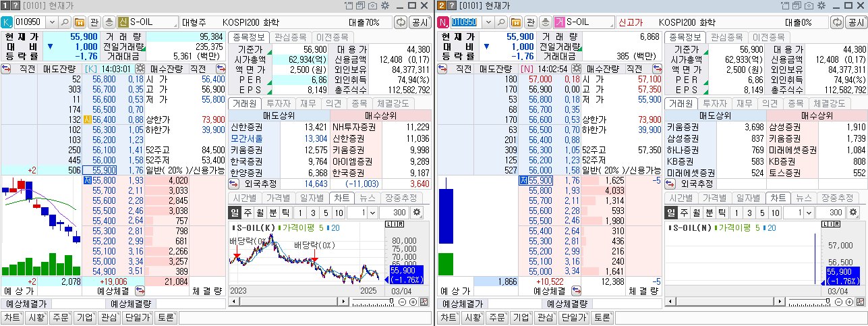Click the 공시 button in left window
The image size is (868, 326).
(x=419, y=22)
